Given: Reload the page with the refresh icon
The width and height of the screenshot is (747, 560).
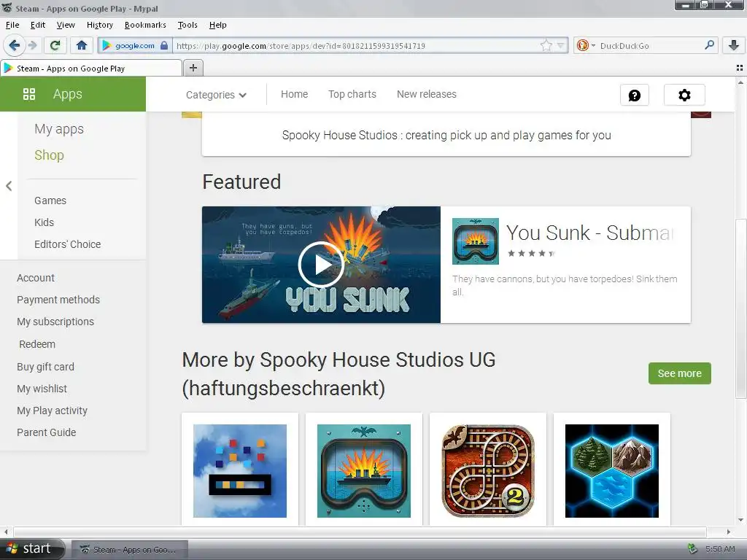Looking at the screenshot, I should click(x=55, y=45).
